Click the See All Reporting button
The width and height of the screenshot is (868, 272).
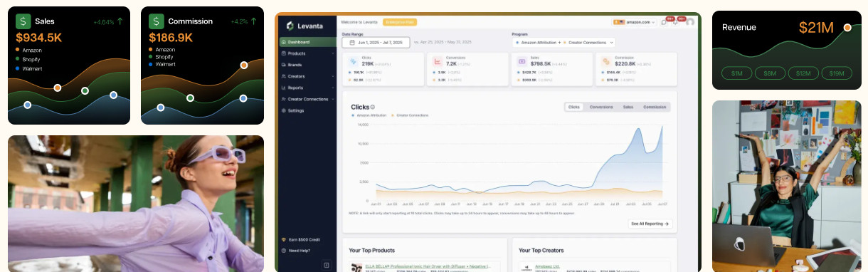[650, 224]
